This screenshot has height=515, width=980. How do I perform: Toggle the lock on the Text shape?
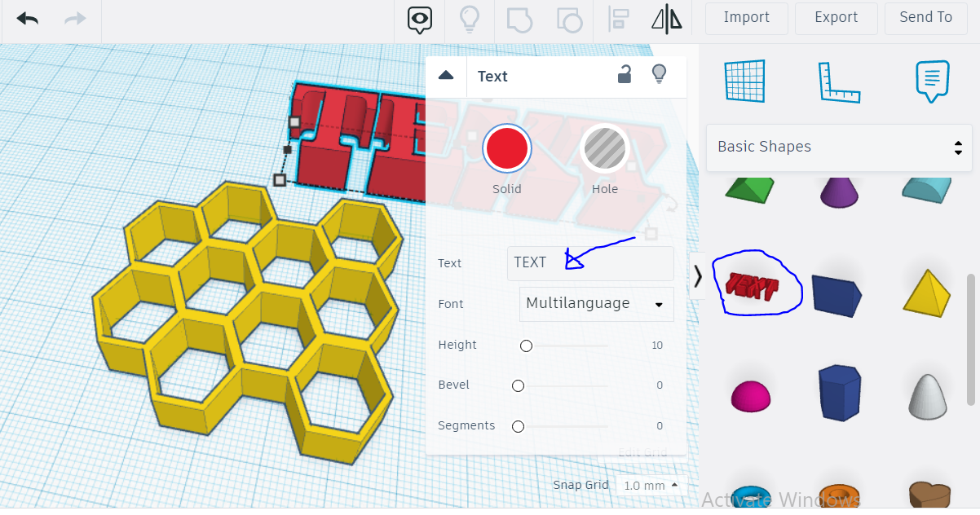624,75
